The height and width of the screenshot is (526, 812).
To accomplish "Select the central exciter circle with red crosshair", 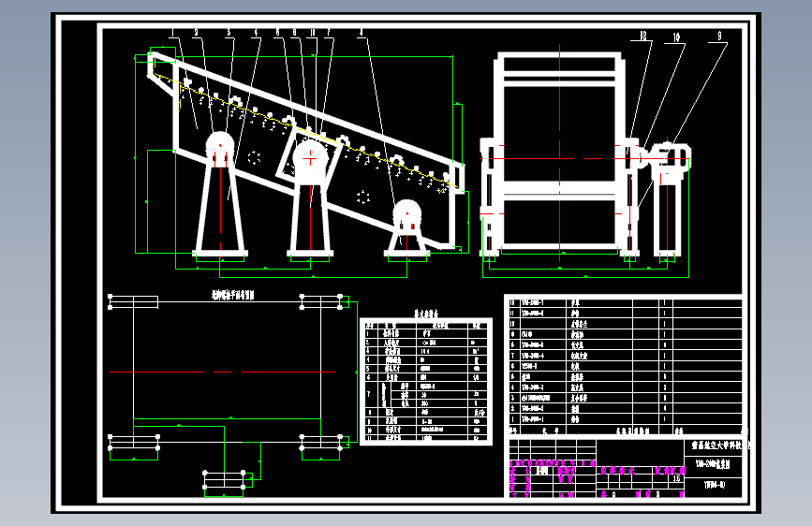I will 310,158.
